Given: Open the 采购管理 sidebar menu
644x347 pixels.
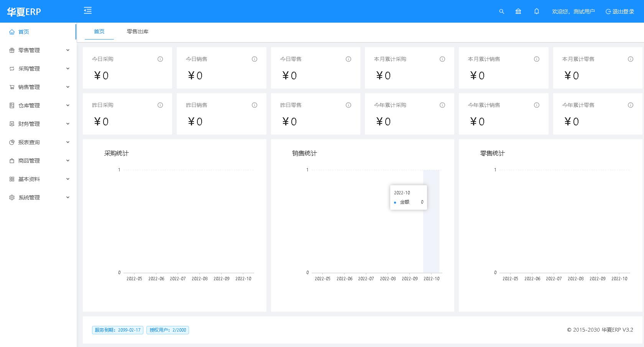Looking at the screenshot, I should (x=38, y=69).
